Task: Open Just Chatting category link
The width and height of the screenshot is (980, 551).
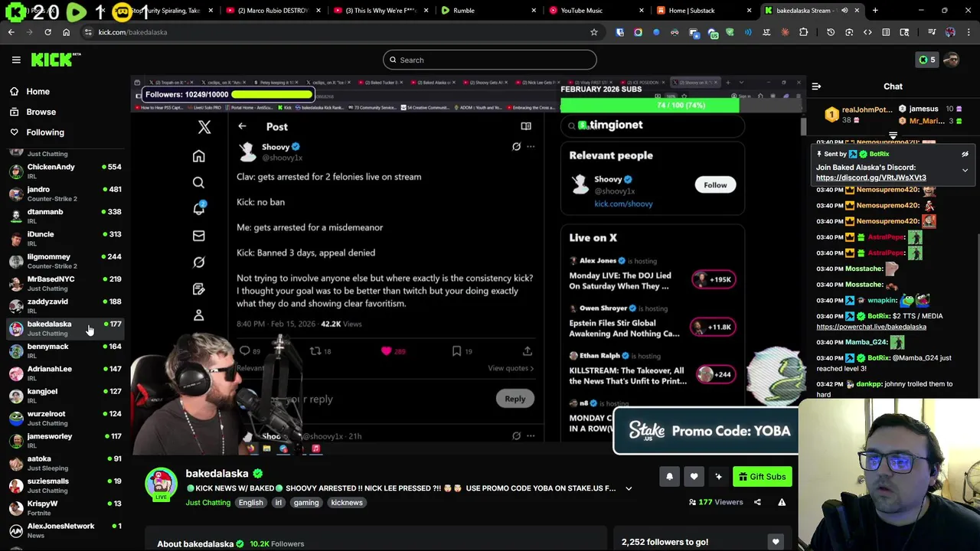Action: [x=207, y=503]
